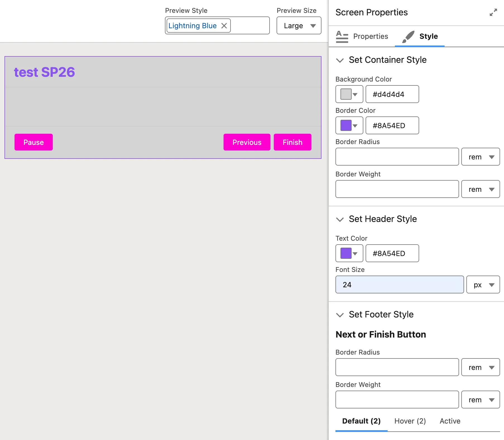Collapse the Set Footer Style section
This screenshot has width=504, height=440.
tap(340, 315)
